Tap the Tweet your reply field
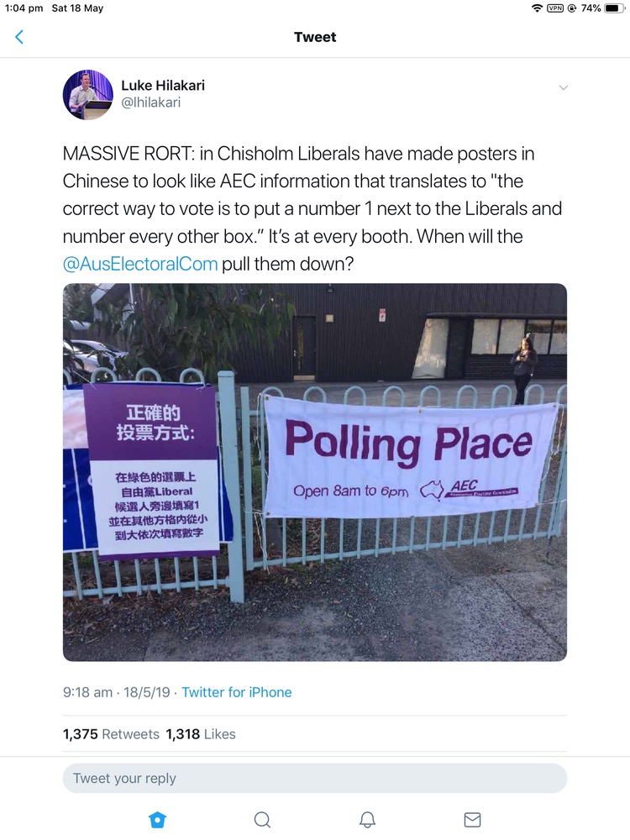The image size is (630, 840). pos(314,778)
